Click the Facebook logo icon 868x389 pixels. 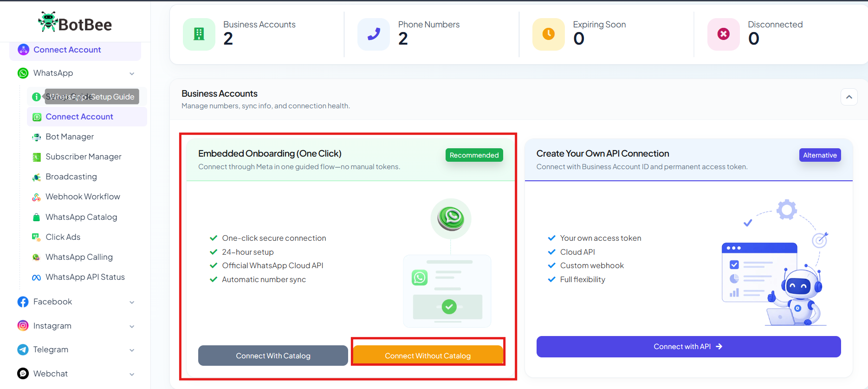point(23,302)
